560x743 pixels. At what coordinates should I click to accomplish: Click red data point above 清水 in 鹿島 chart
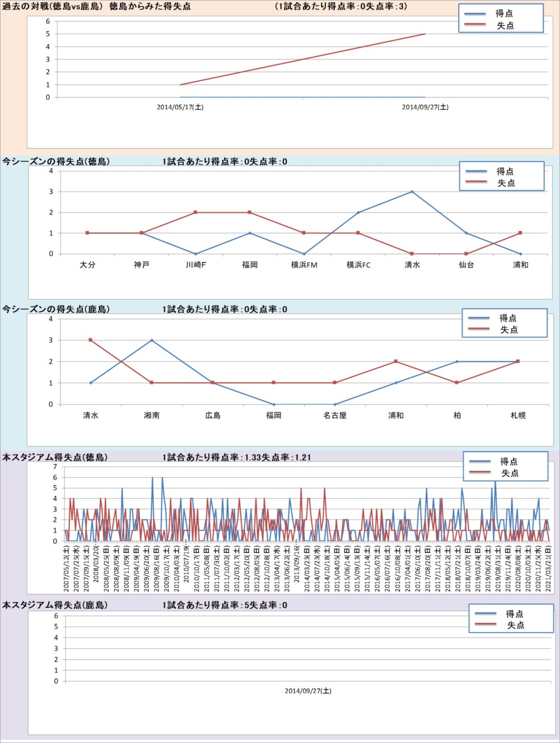pos(90,340)
